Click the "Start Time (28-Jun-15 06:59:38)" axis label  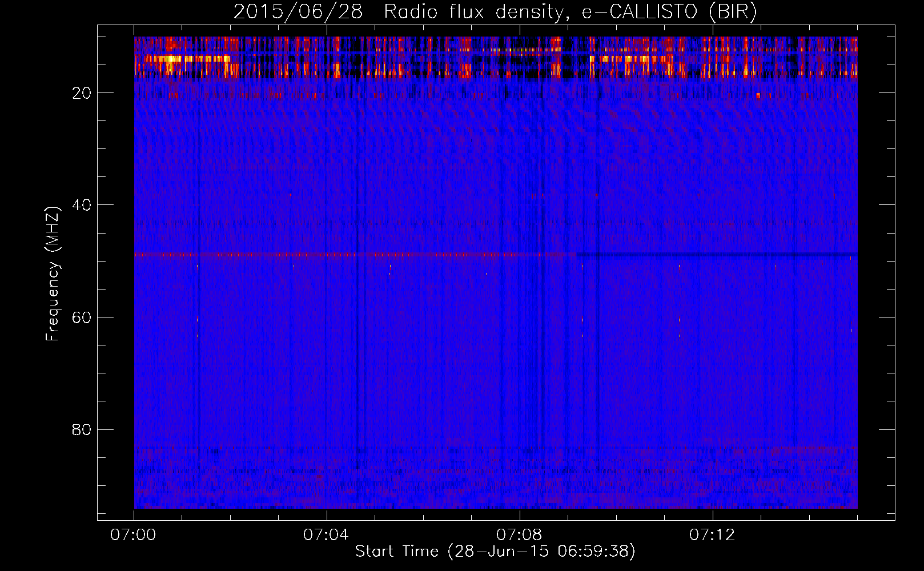pyautogui.click(x=495, y=552)
